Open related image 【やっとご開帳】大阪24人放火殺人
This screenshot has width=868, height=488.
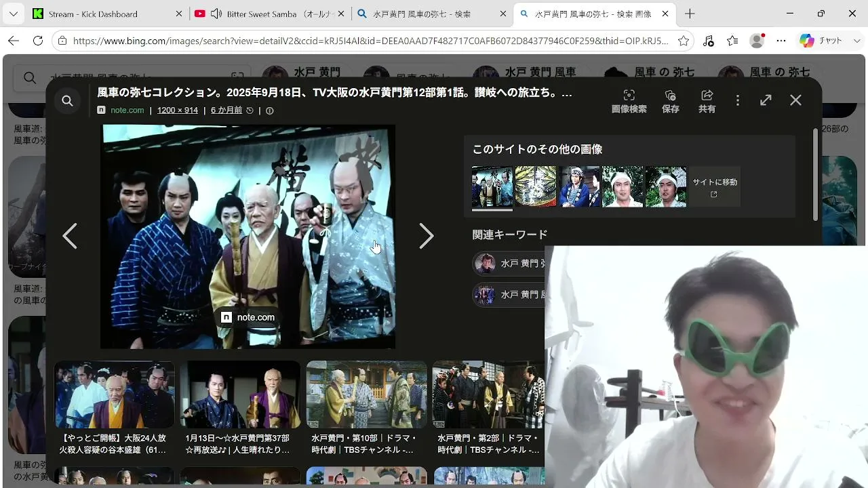[x=115, y=408]
